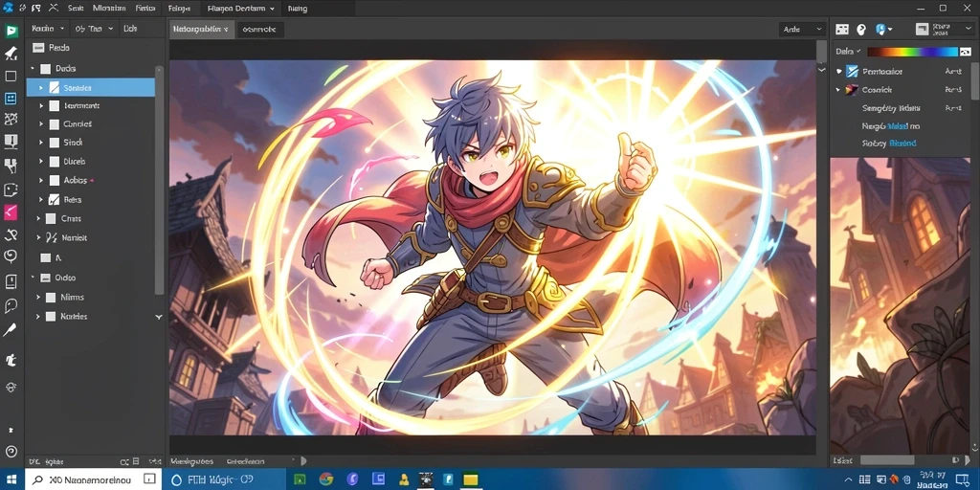Toggle checkbox on the 'Sinck' row
This screenshot has height=490, width=980.
[x=54, y=143]
